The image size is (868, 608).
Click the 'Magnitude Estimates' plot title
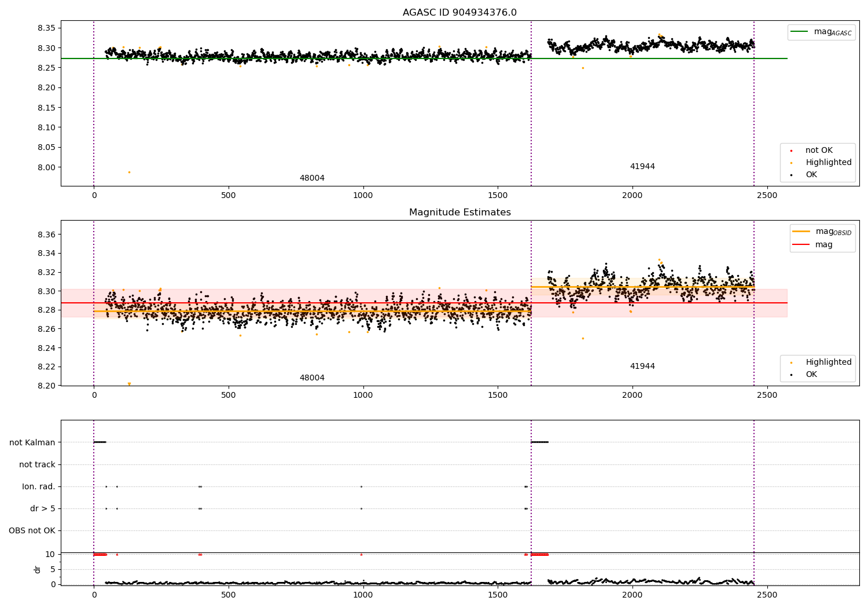point(459,213)
